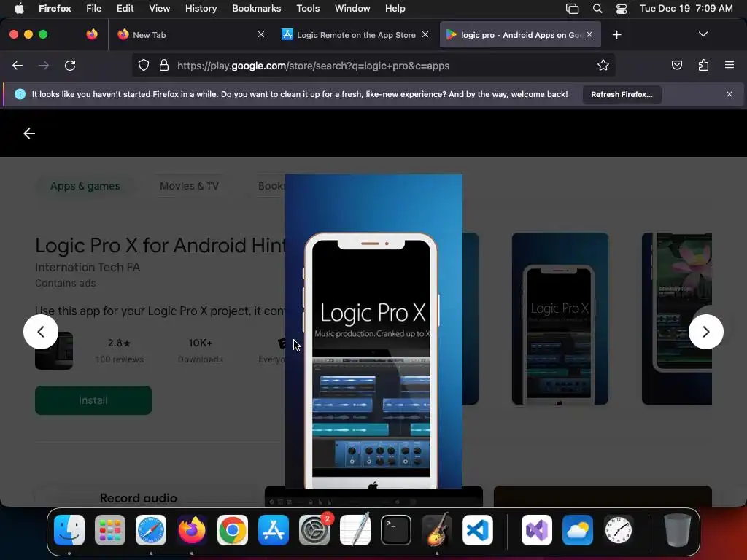The height and width of the screenshot is (560, 747).
Task: Open the Trash in the Dock
Action: (678, 530)
